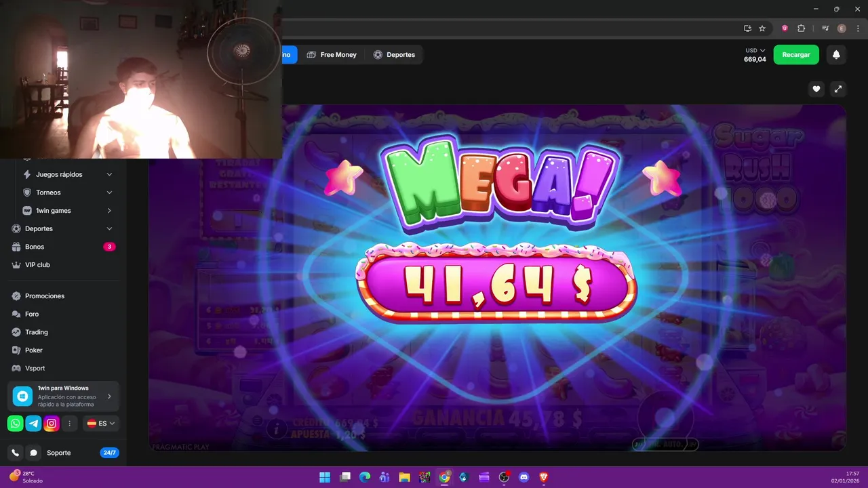The height and width of the screenshot is (488, 868).
Task: Open the ES language dropdown
Action: point(101,424)
